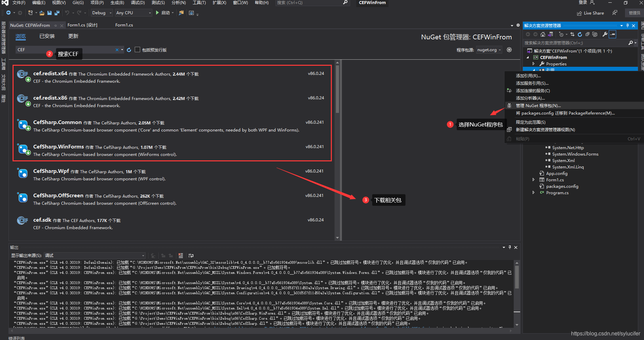
Task: Click the open file folder icon
Action: (x=42, y=13)
